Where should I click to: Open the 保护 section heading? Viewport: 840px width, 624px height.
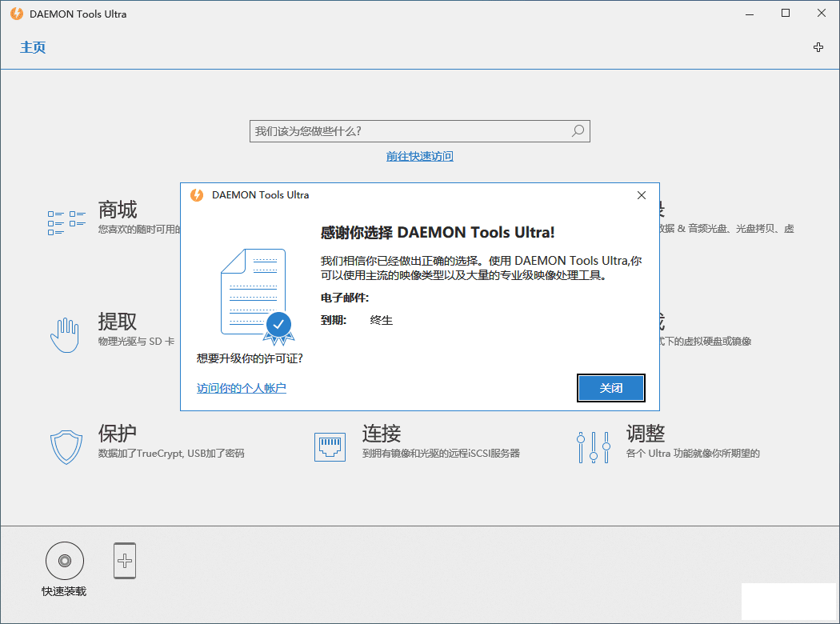coord(118,434)
